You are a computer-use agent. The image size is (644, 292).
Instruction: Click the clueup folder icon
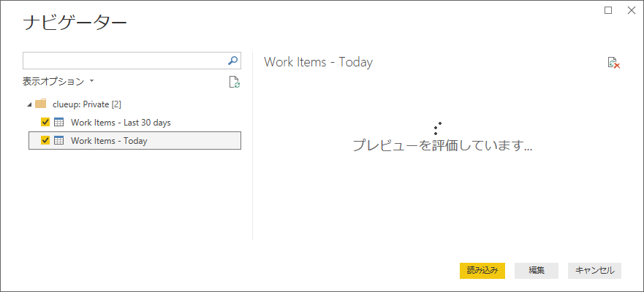click(x=41, y=104)
